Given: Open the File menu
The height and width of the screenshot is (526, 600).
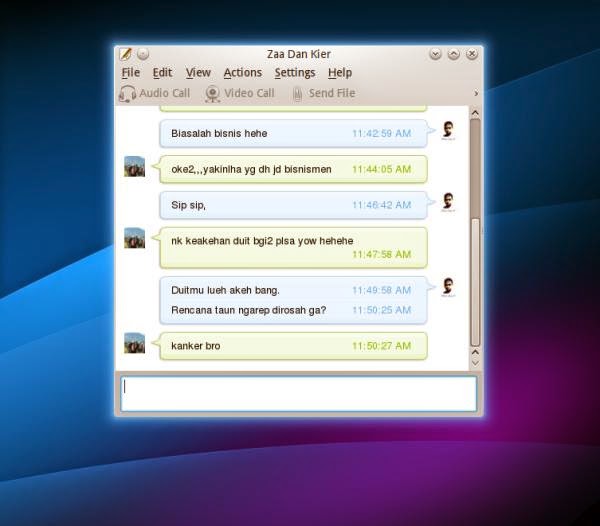Looking at the screenshot, I should pyautogui.click(x=131, y=72).
